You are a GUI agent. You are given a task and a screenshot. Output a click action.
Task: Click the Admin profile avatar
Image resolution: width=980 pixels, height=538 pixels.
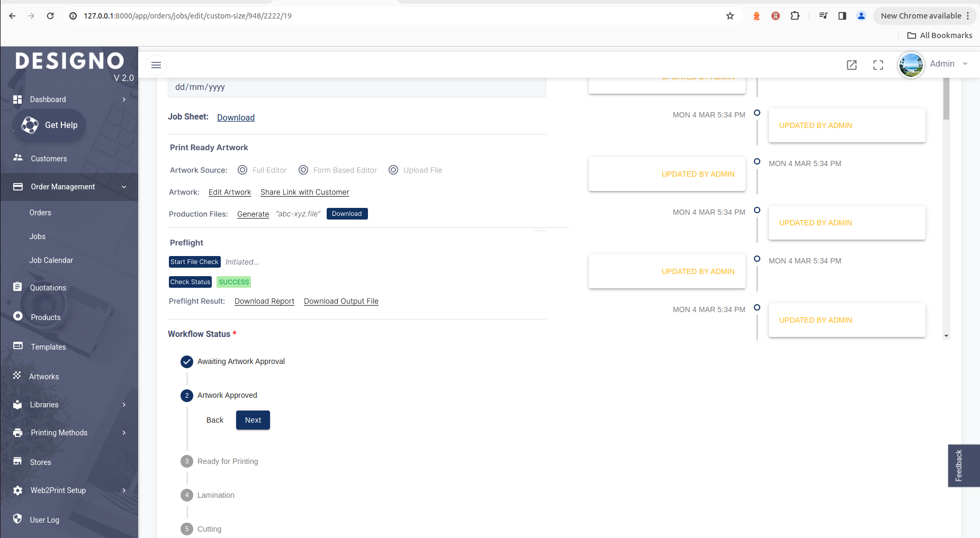point(911,65)
